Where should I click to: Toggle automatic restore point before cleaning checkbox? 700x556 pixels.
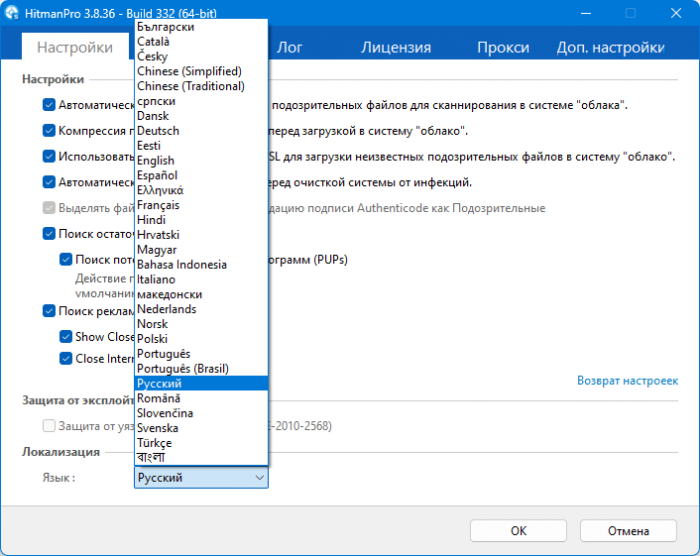tap(49, 182)
